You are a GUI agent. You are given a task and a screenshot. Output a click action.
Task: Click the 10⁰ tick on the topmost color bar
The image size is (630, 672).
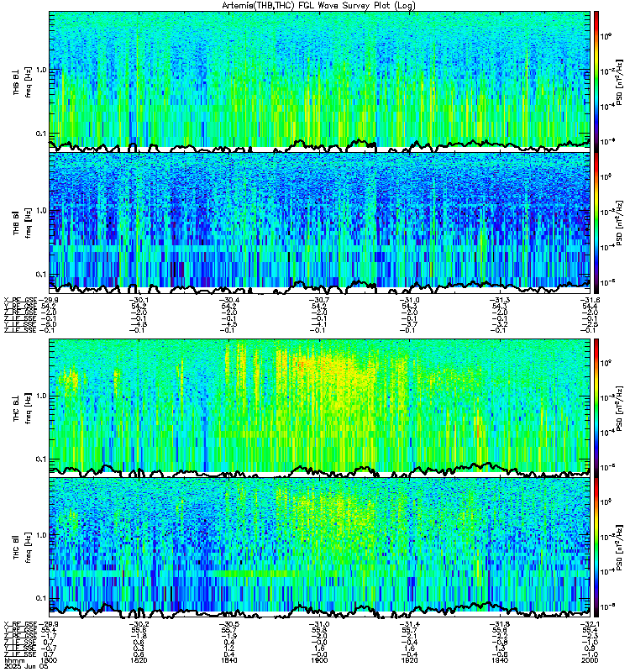click(606, 36)
